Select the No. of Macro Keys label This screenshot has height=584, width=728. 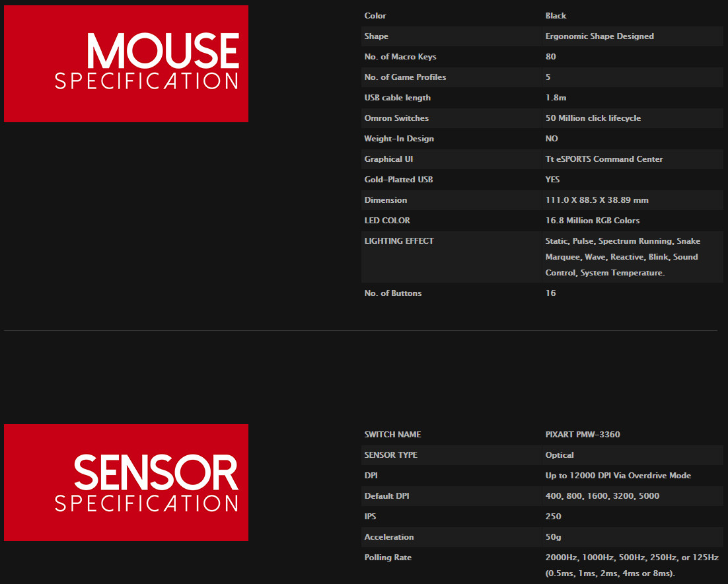point(400,57)
